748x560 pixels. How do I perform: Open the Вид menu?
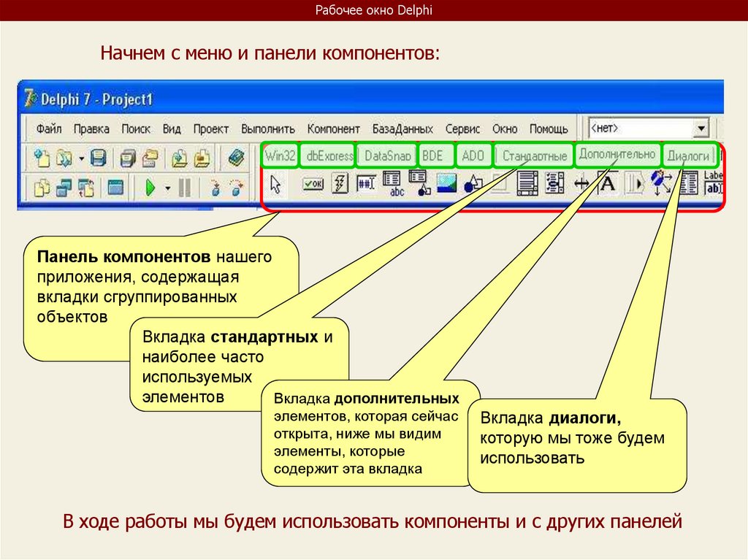pyautogui.click(x=172, y=129)
